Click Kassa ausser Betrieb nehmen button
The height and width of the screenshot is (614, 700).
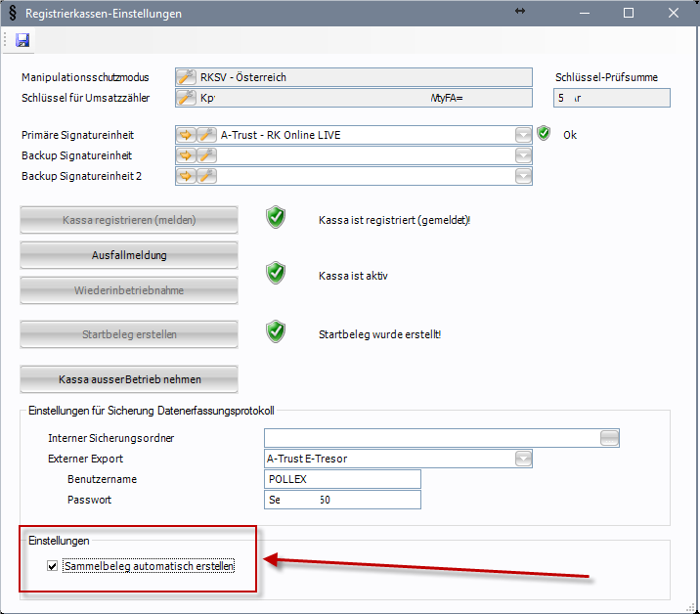pyautogui.click(x=129, y=378)
